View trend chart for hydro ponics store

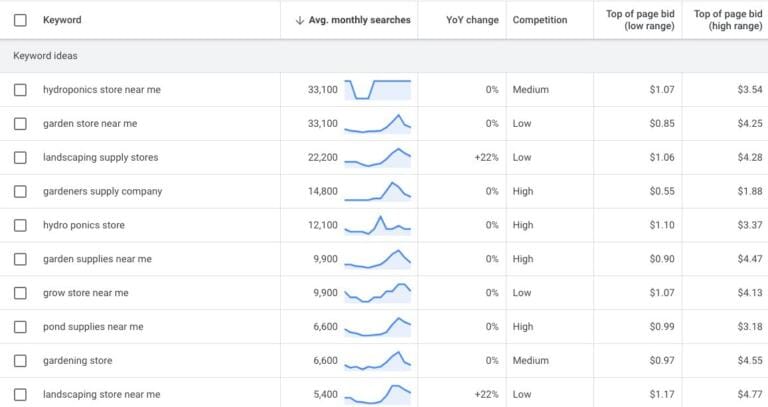coord(377,226)
